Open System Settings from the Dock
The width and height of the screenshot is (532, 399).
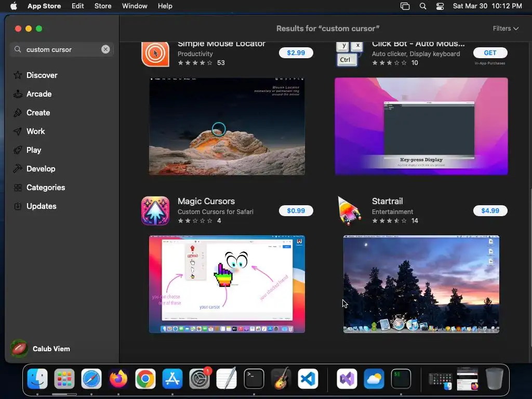pos(199,379)
